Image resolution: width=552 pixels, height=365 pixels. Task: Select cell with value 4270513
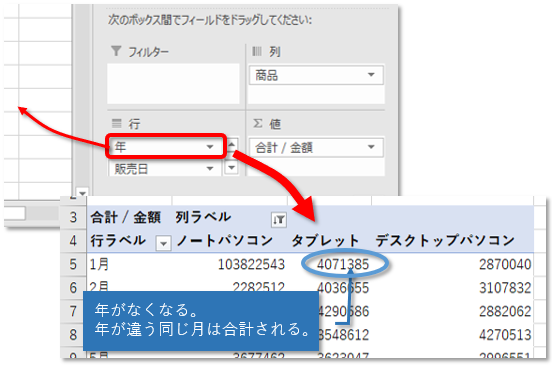[453, 335]
